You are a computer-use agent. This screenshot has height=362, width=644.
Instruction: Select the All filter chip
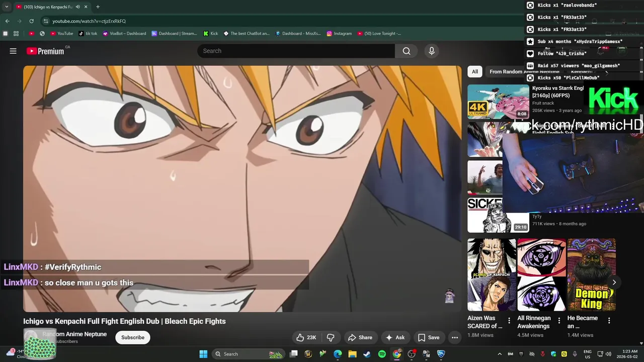pyautogui.click(x=474, y=71)
